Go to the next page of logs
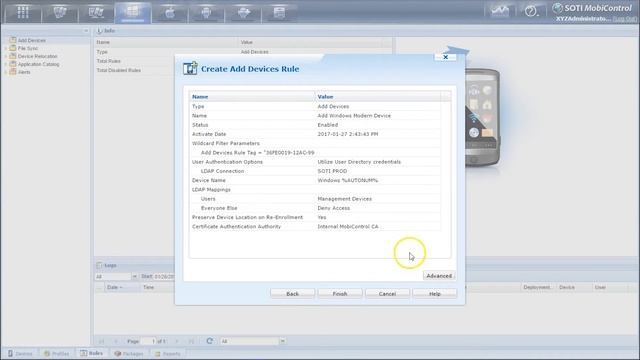This screenshot has width=640, height=360. tap(177, 341)
